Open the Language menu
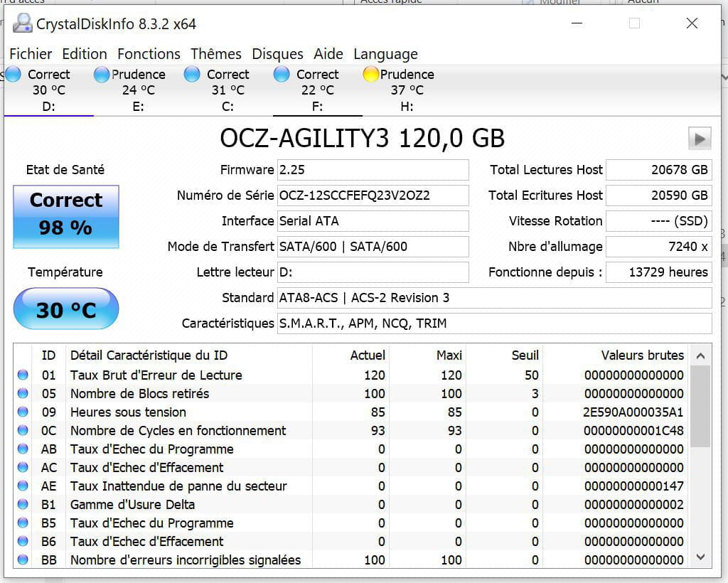 385,54
